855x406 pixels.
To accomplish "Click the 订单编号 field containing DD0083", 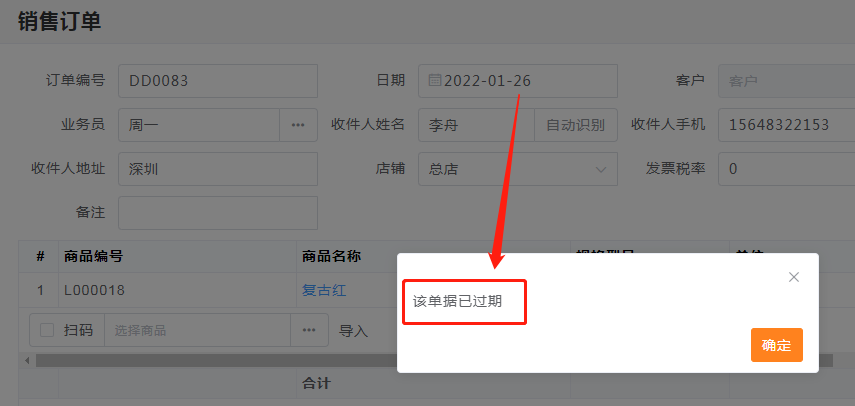I will click(x=217, y=81).
